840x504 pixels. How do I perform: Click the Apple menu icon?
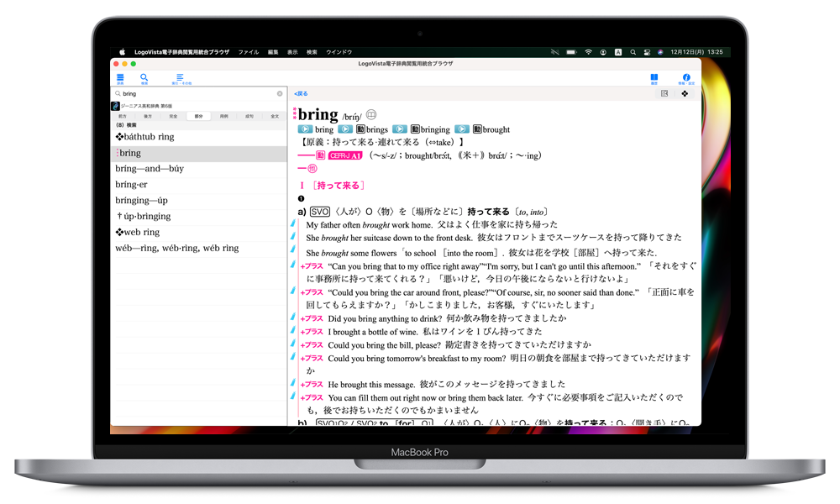point(122,52)
